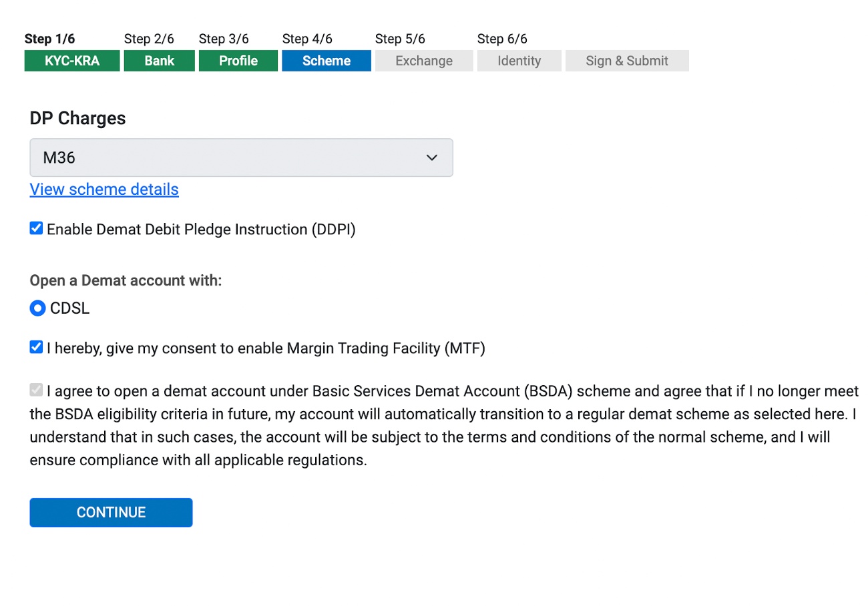Screen dimensions: 868x606
Task: Select the CDSL radio button
Action: coord(38,309)
